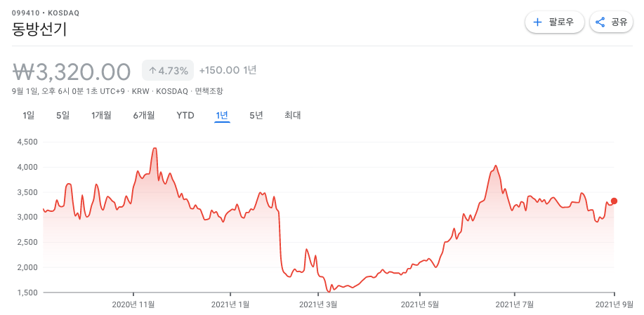Click the 2,000 y-axis value
This screenshot has width=644, height=315.
(27, 267)
